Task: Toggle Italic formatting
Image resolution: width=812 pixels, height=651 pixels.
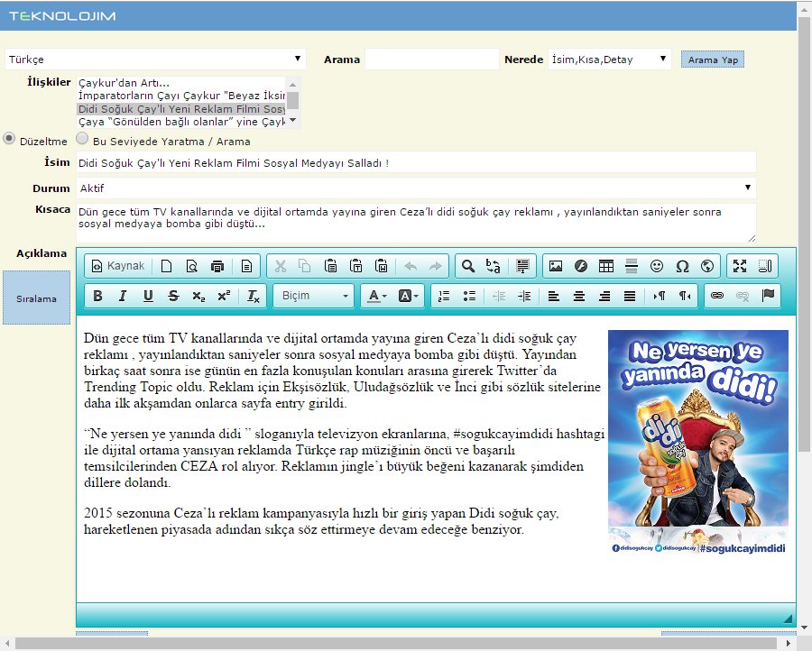Action: click(x=123, y=296)
